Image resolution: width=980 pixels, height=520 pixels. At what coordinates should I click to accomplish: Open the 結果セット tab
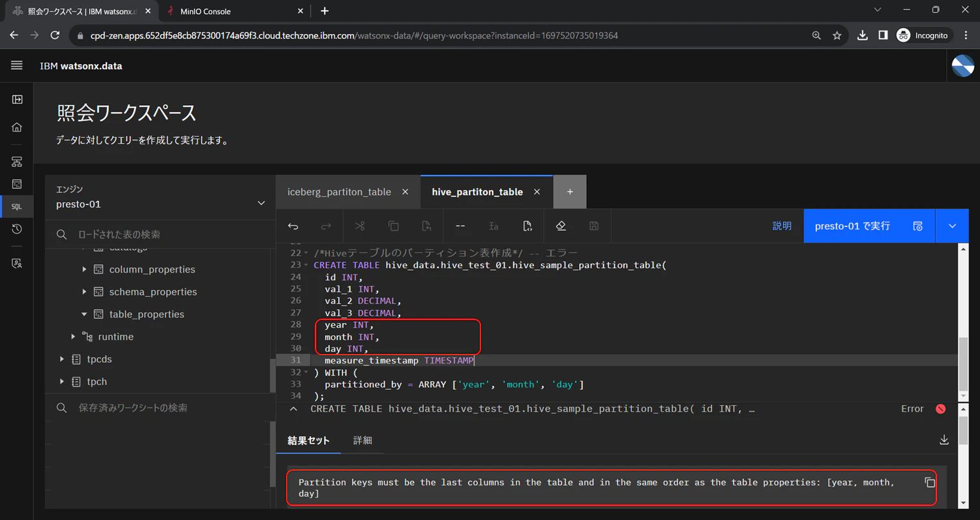308,440
